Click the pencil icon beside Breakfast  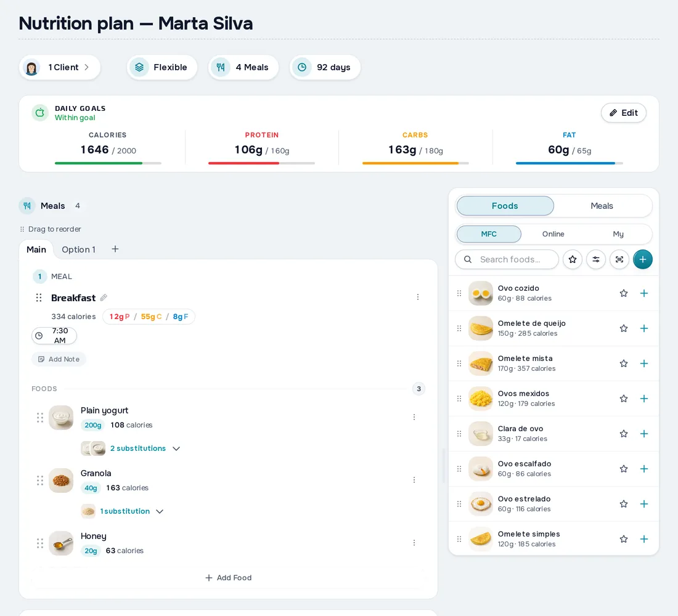104,298
